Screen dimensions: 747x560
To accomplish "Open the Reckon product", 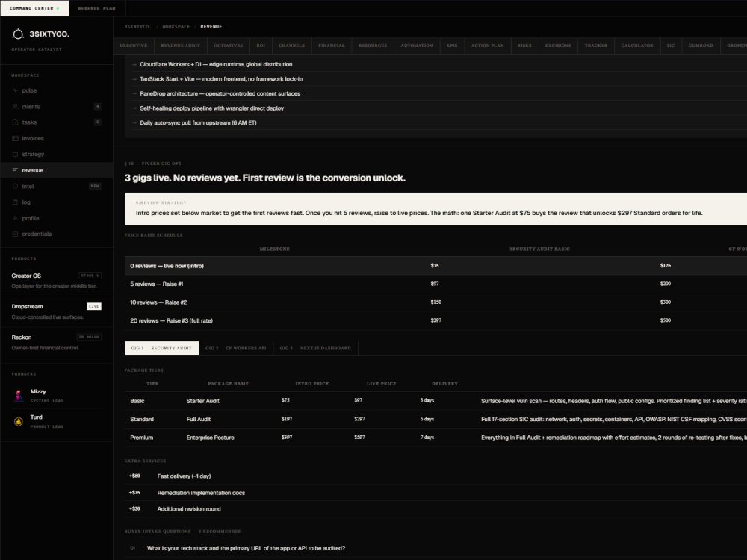I will (57, 342).
